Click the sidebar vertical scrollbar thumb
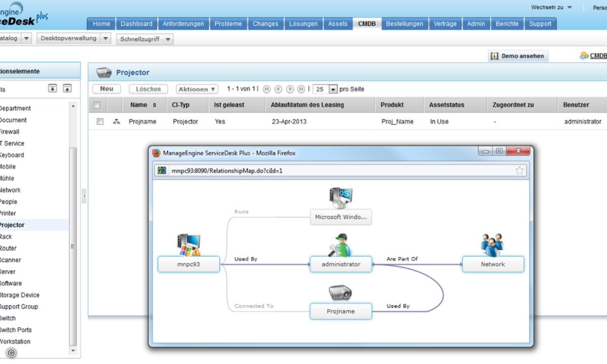 point(73,247)
